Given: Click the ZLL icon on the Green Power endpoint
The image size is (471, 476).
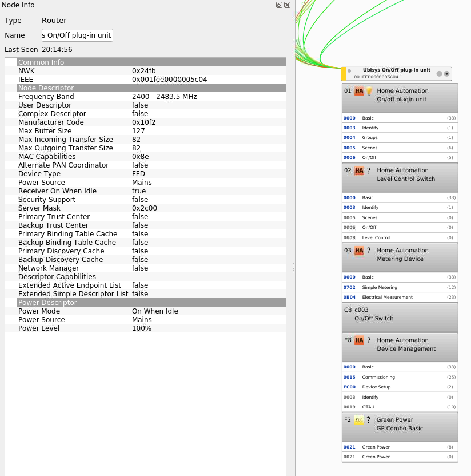Looking at the screenshot, I should 359,419.
